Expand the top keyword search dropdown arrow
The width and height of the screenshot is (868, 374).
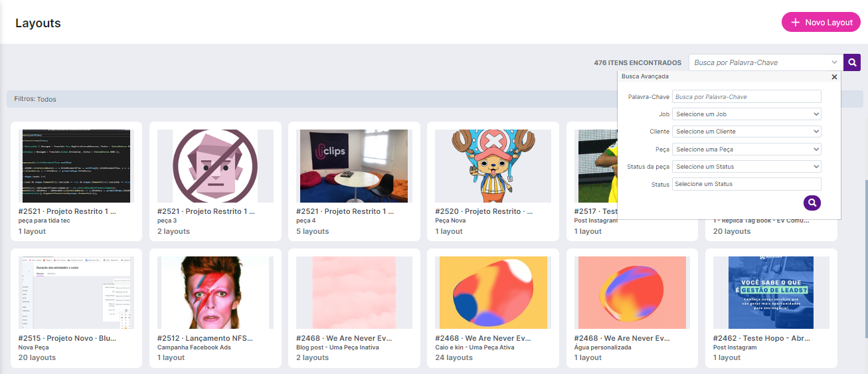coord(834,62)
